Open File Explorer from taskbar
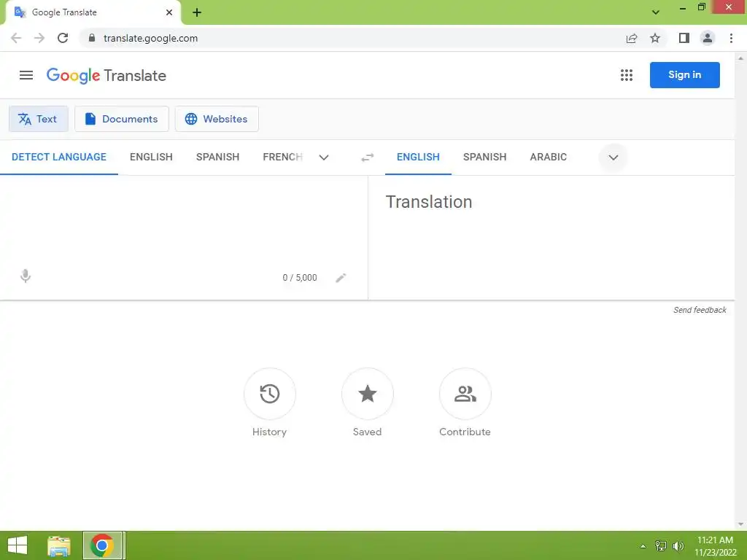The height and width of the screenshot is (560, 747). coord(59,545)
